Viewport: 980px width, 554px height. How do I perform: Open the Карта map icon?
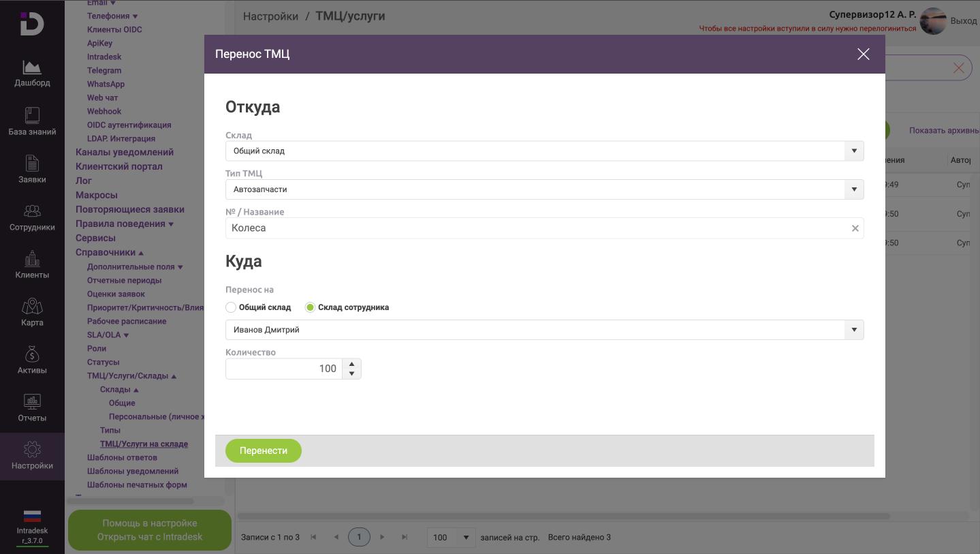coord(32,307)
